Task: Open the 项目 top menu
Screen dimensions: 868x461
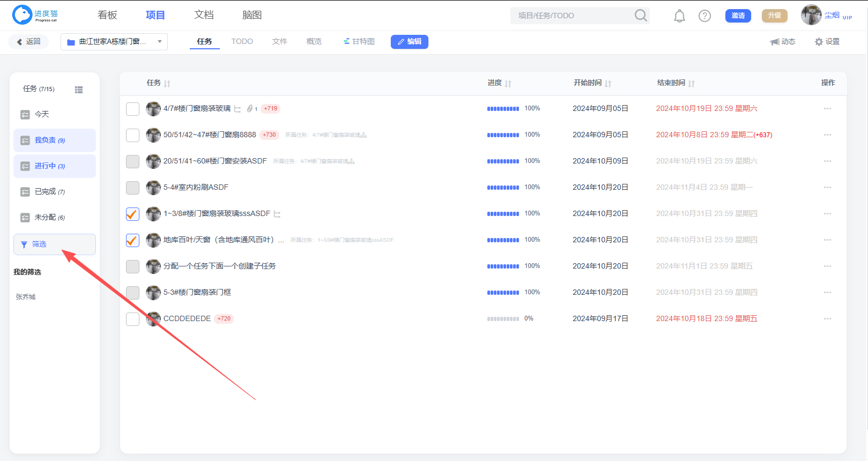Action: (155, 15)
